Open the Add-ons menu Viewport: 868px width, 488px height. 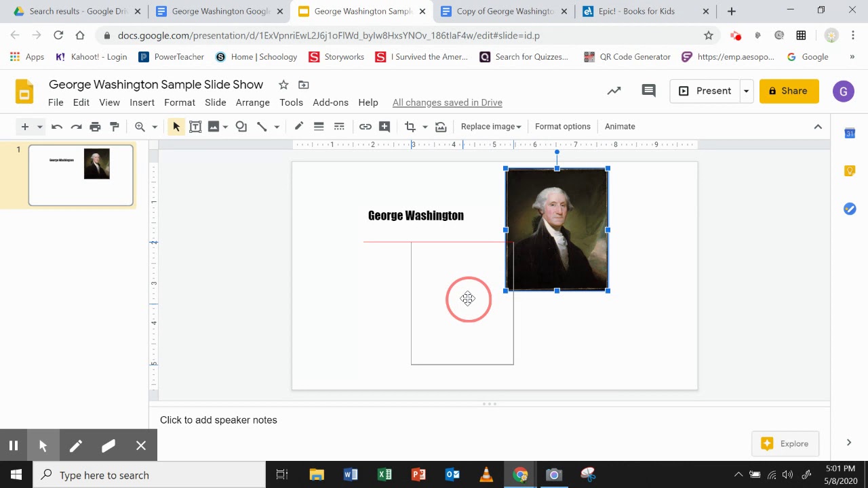330,102
